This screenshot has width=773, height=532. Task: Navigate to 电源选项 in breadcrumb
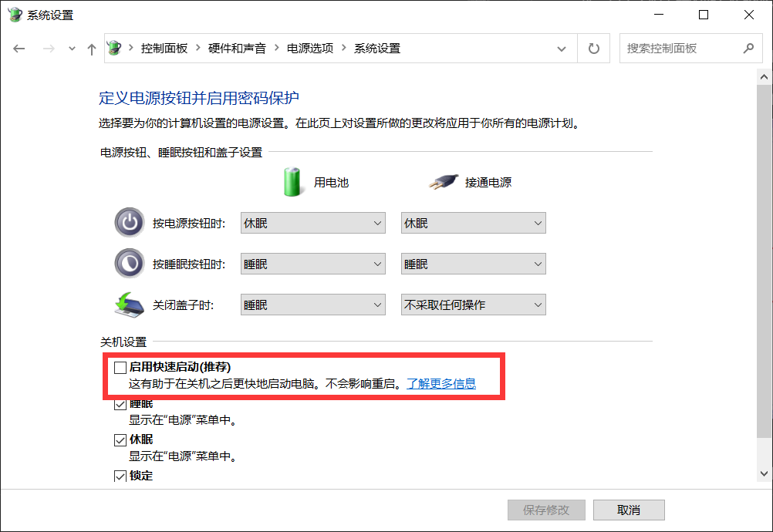pyautogui.click(x=310, y=49)
